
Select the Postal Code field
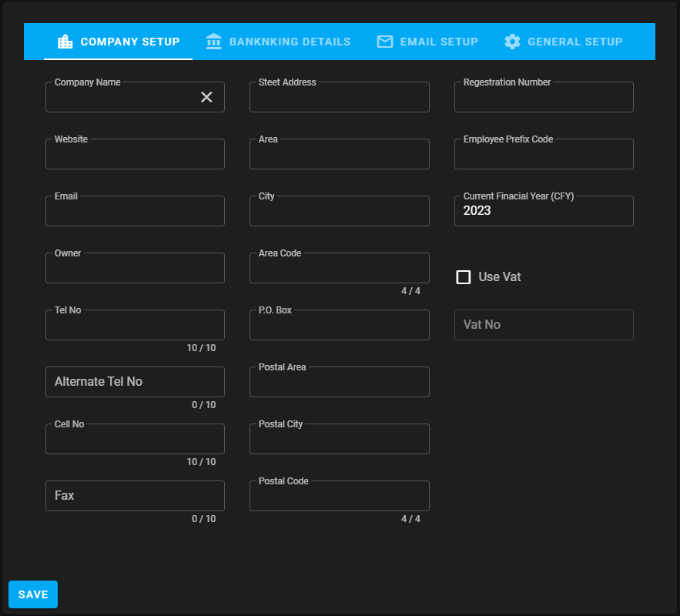pos(339,497)
